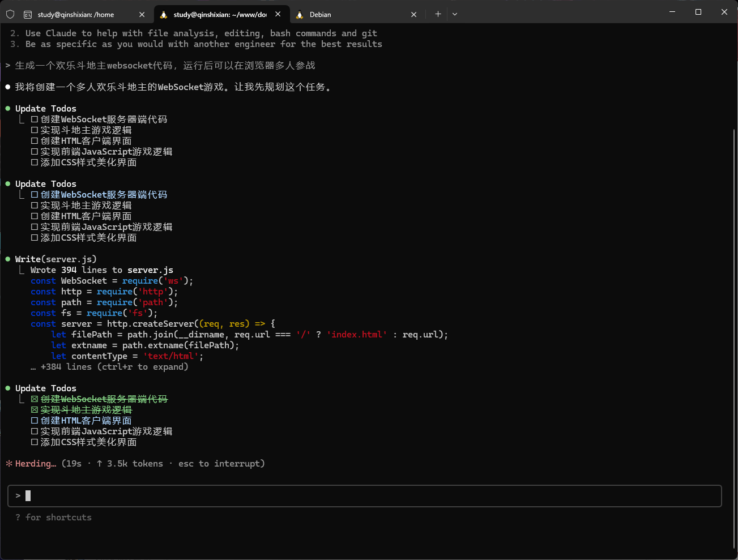Toggle the checked box beside struck-through 实现斗地主游戏逻辑
Viewport: 738px width, 560px height.
tap(35, 410)
